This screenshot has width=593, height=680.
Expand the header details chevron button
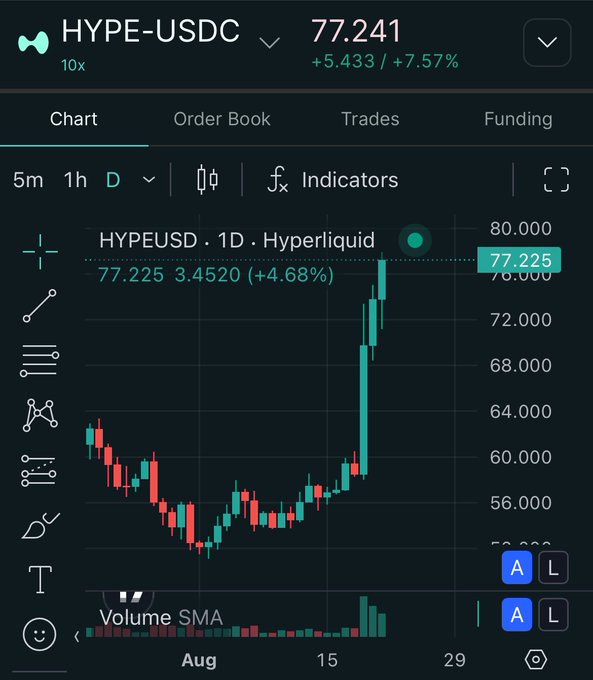547,42
